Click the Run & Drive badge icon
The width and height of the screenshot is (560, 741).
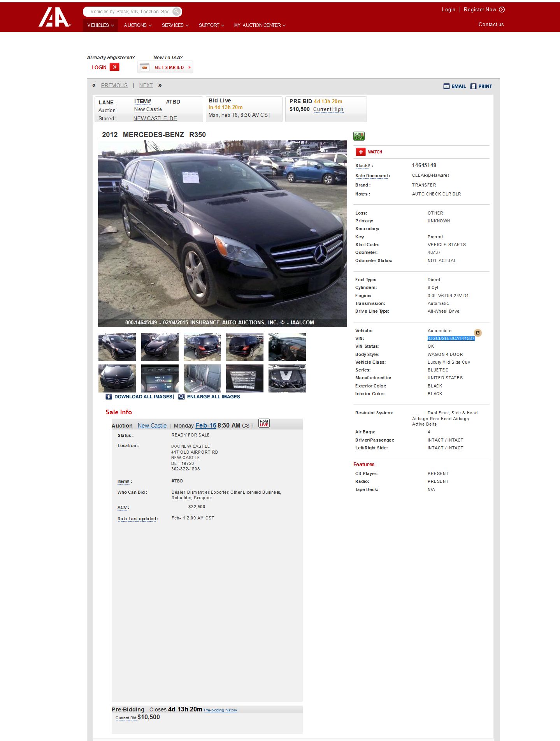[x=359, y=136]
